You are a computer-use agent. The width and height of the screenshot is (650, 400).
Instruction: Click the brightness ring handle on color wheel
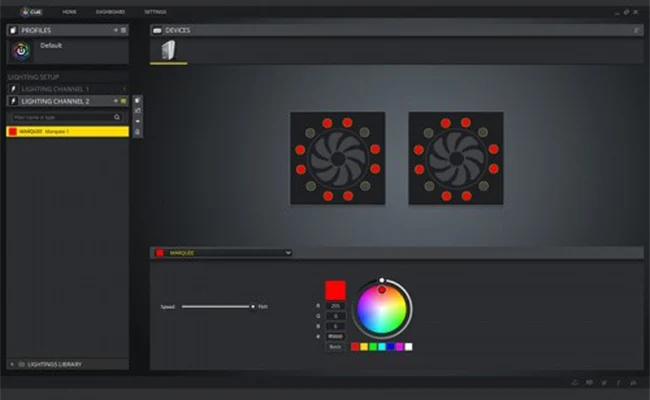[382, 281]
